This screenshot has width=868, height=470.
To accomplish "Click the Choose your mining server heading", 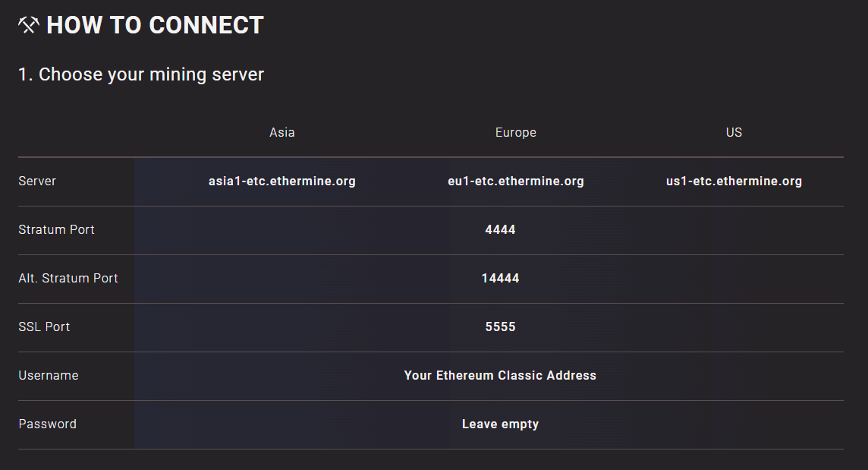I will point(140,74).
